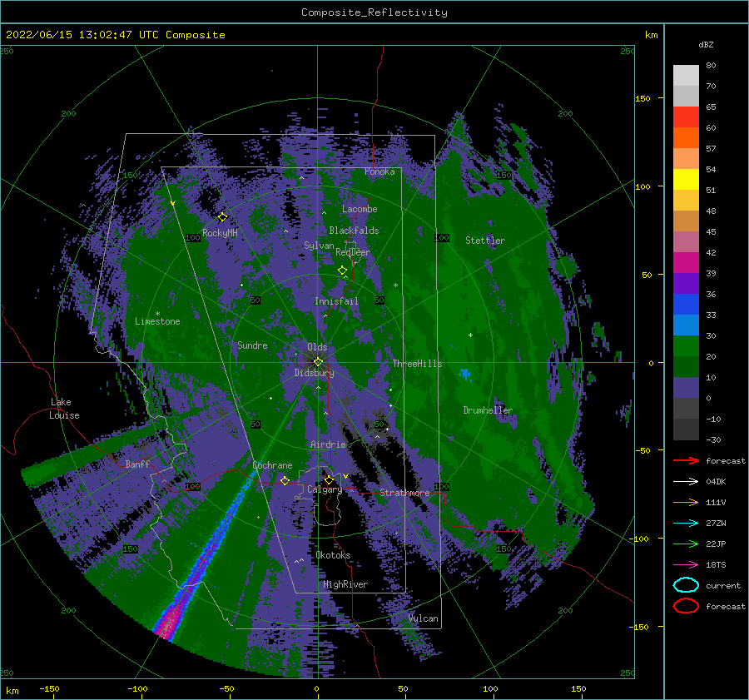The image size is (749, 700).
Task: Click the Stettler label
Action: click(x=485, y=241)
